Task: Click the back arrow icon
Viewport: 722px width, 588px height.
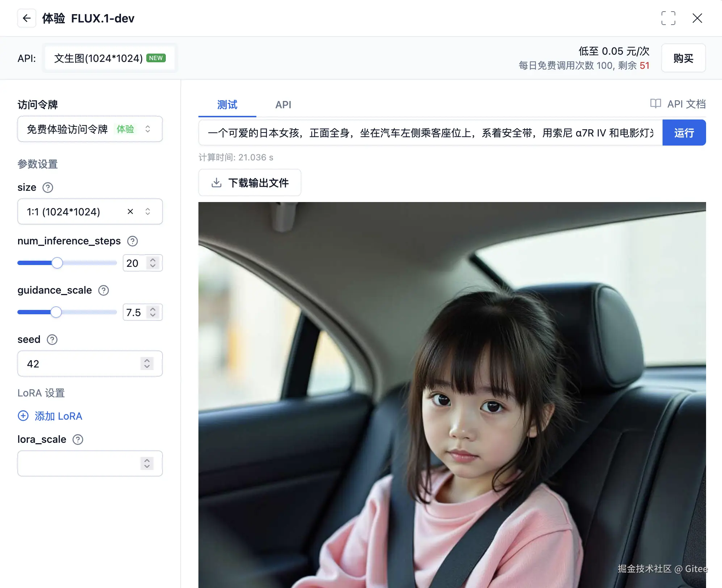Action: click(x=27, y=18)
